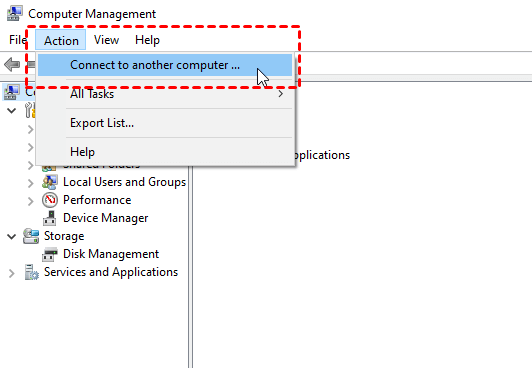Screen dimensions: 532x368
Task: Choose Help in the Action dropdown
Action: (165, 152)
